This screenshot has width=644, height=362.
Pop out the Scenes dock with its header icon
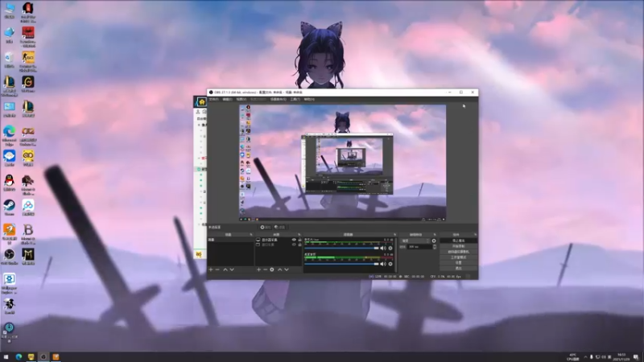(x=251, y=235)
